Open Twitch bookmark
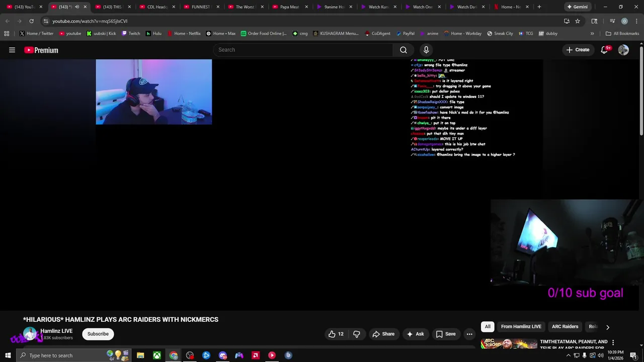Viewport: 644px width, 362px height. (x=131, y=34)
